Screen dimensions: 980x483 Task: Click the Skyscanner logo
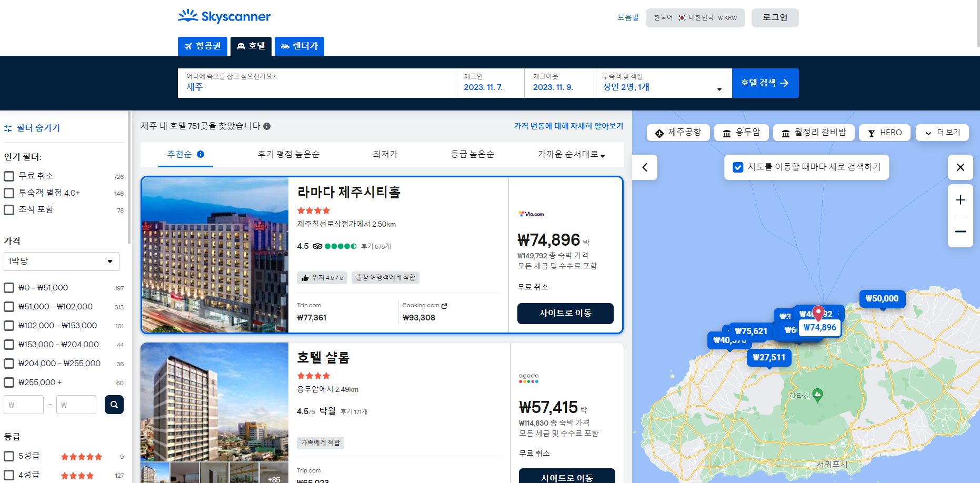(x=224, y=16)
